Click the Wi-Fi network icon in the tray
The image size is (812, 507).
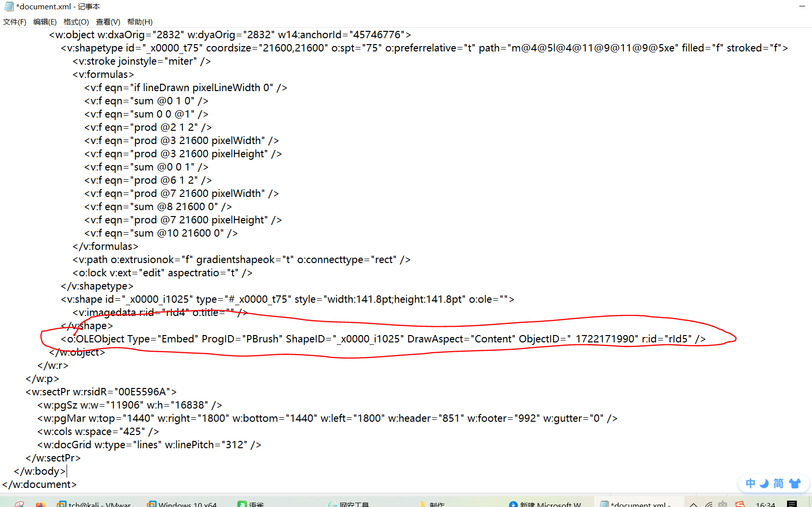point(709,504)
